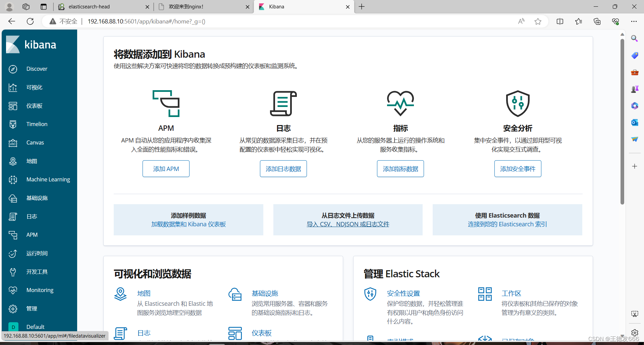Image resolution: width=644 pixels, height=345 pixels.
Task: Click the 地图 icon under 可视化和浏览数据
Action: coord(120,294)
